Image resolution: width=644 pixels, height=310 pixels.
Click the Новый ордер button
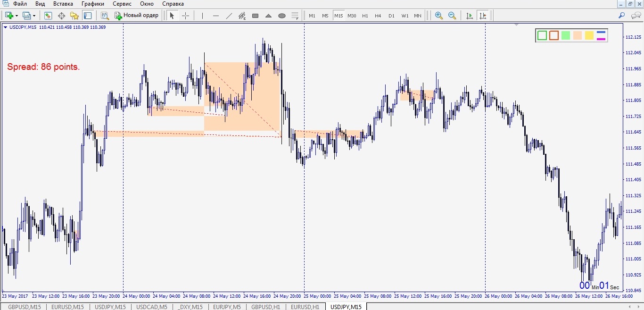(137, 16)
